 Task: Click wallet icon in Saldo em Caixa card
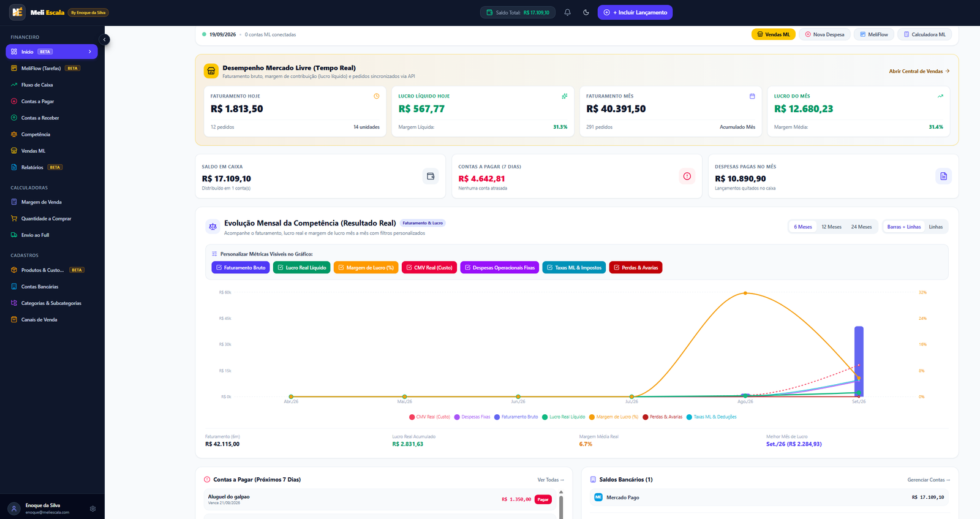(x=431, y=176)
